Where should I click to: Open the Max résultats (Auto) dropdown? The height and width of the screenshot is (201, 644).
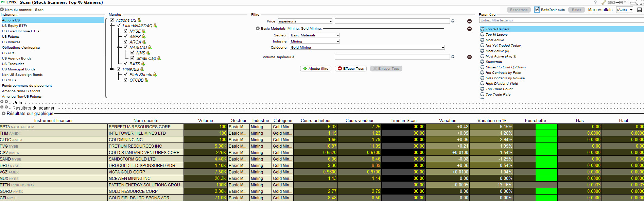(x=625, y=10)
